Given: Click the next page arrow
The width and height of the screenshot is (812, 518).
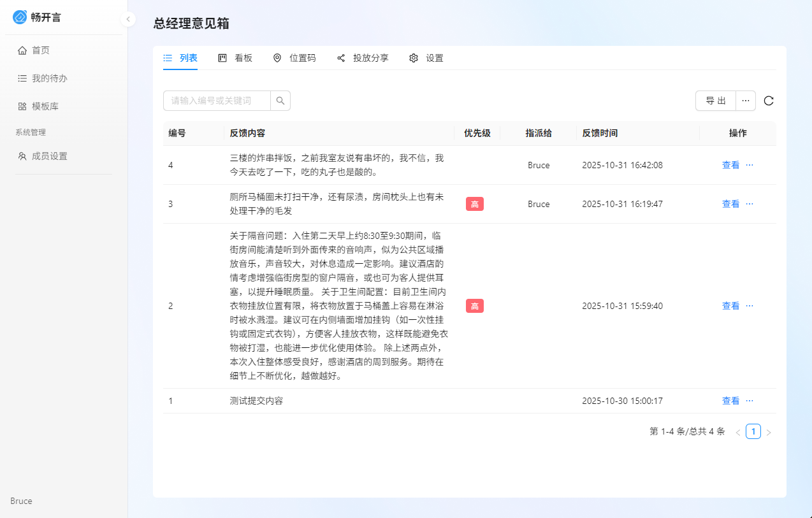Looking at the screenshot, I should coord(769,433).
